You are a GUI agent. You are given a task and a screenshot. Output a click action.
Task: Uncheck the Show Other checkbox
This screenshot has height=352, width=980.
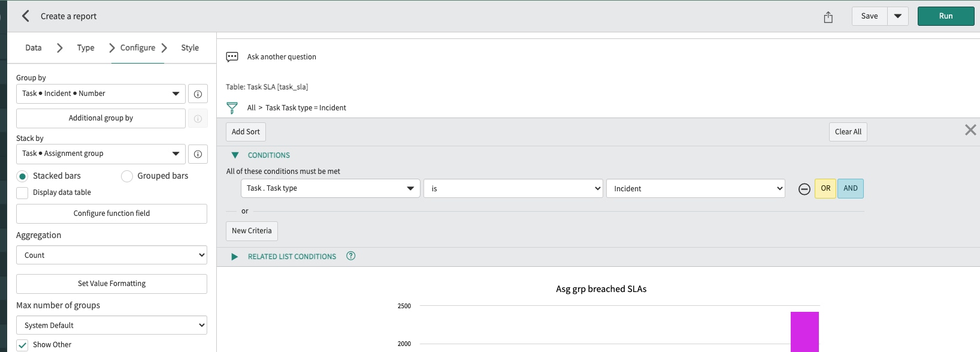tap(22, 345)
